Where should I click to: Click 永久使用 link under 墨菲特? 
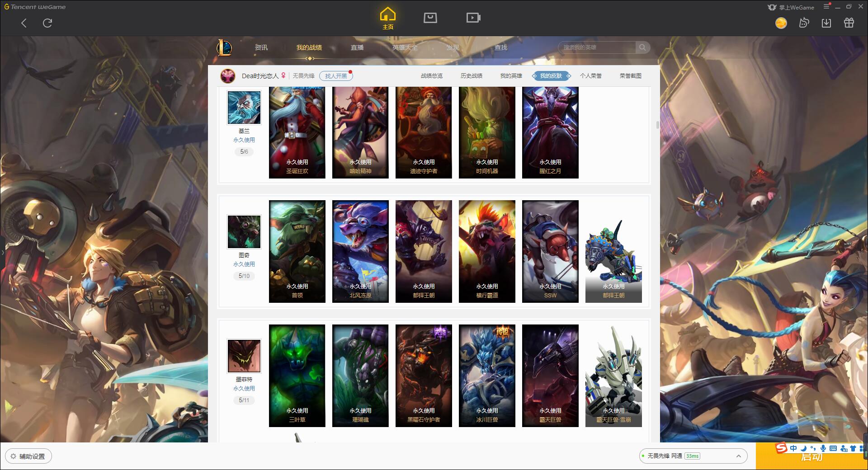point(244,389)
